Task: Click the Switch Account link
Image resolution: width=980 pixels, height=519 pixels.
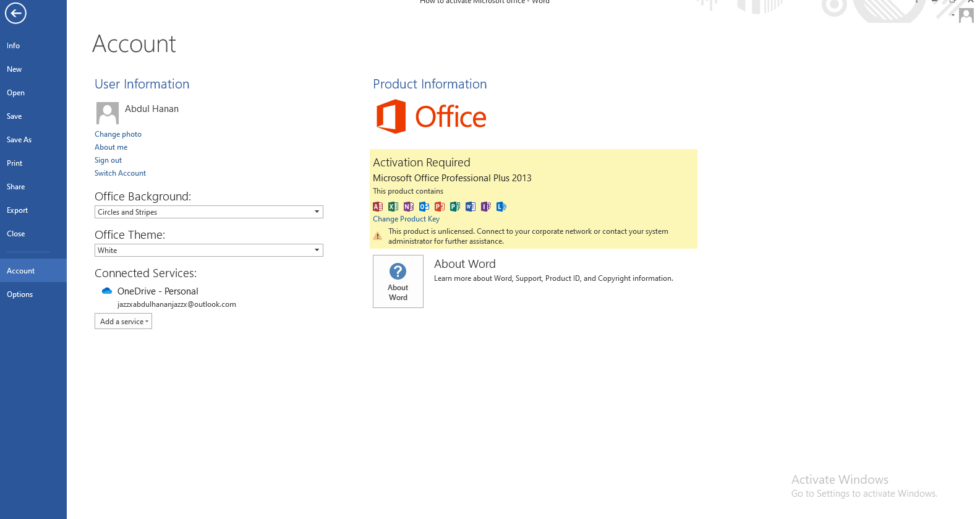Action: tap(120, 173)
